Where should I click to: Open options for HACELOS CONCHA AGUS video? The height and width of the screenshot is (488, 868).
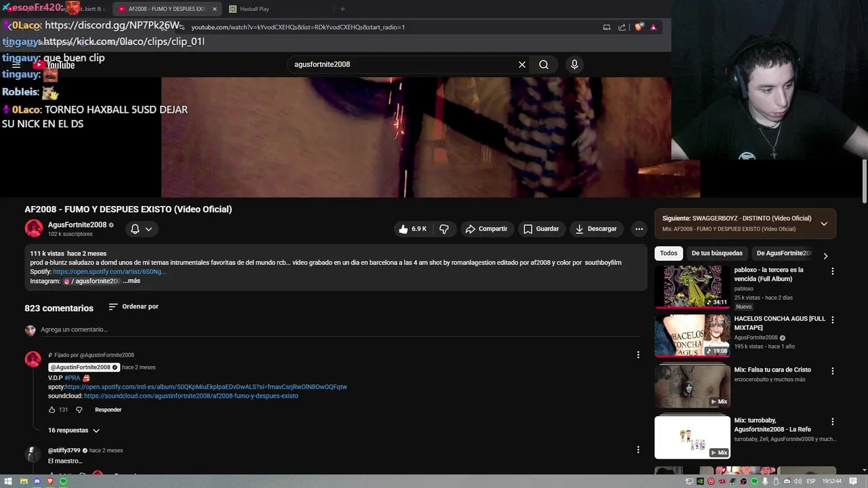click(833, 320)
